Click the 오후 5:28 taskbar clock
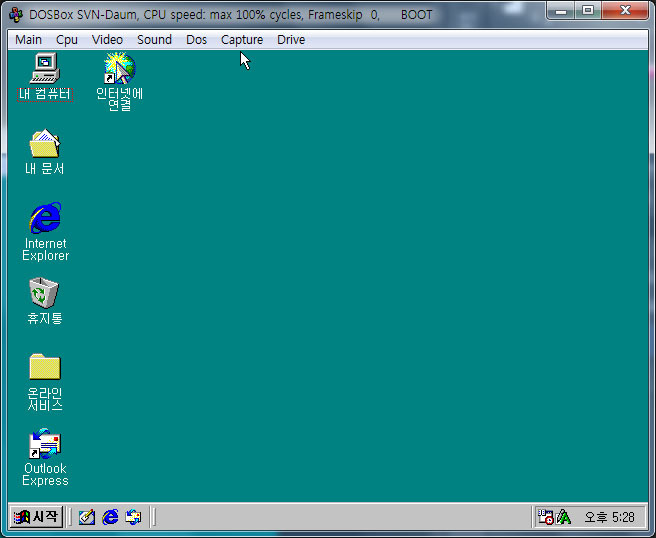 609,518
